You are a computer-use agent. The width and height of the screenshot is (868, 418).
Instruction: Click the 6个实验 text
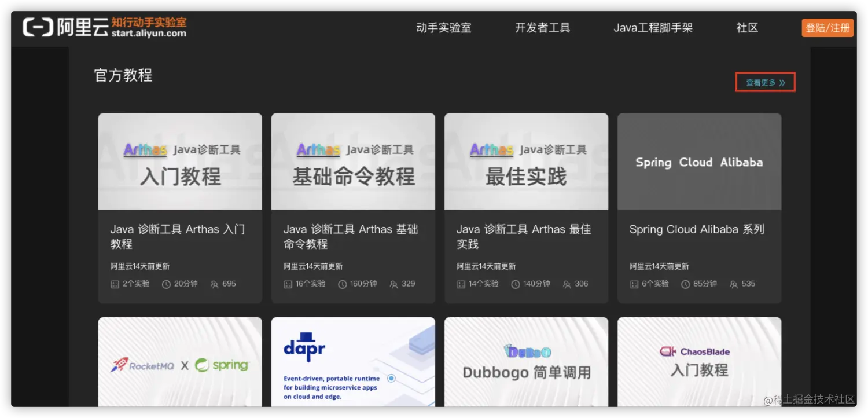(x=655, y=284)
